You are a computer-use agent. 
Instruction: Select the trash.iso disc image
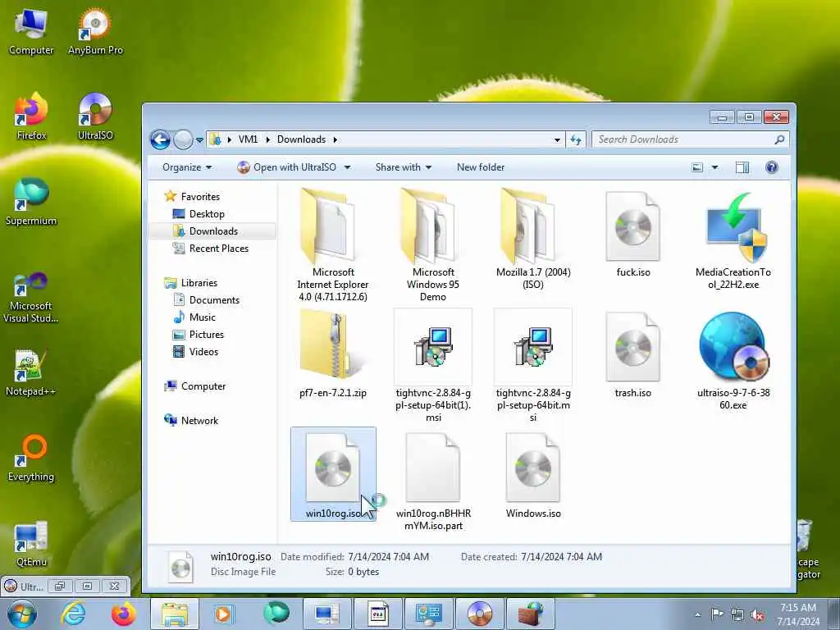point(632,354)
